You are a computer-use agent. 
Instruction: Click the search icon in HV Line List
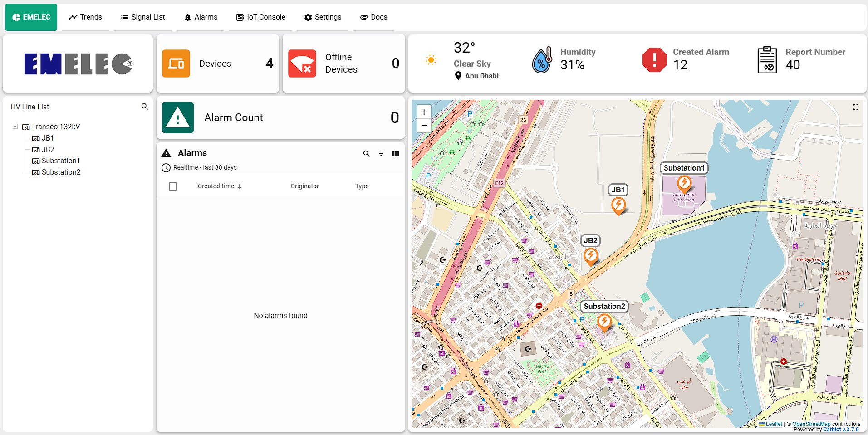pyautogui.click(x=145, y=107)
